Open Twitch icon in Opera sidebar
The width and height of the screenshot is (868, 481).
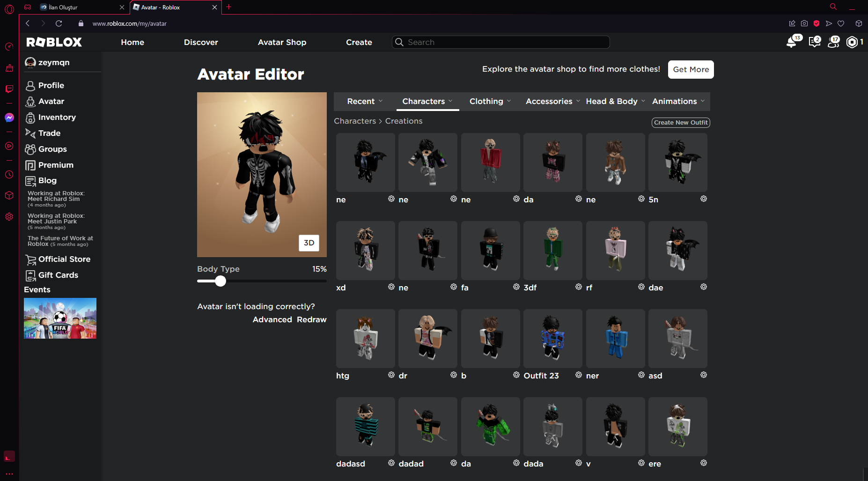(9, 89)
